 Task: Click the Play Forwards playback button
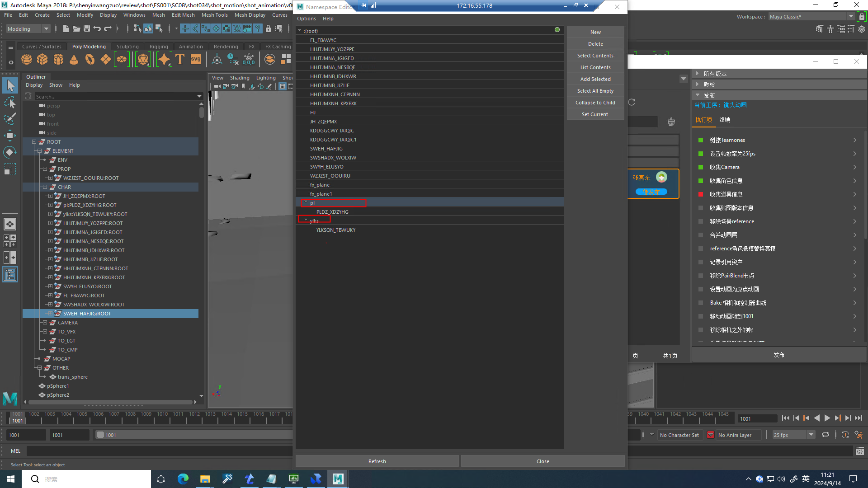pos(827,418)
